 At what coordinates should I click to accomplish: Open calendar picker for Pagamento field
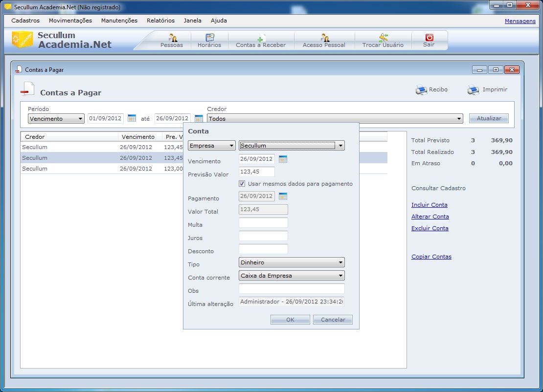[283, 196]
